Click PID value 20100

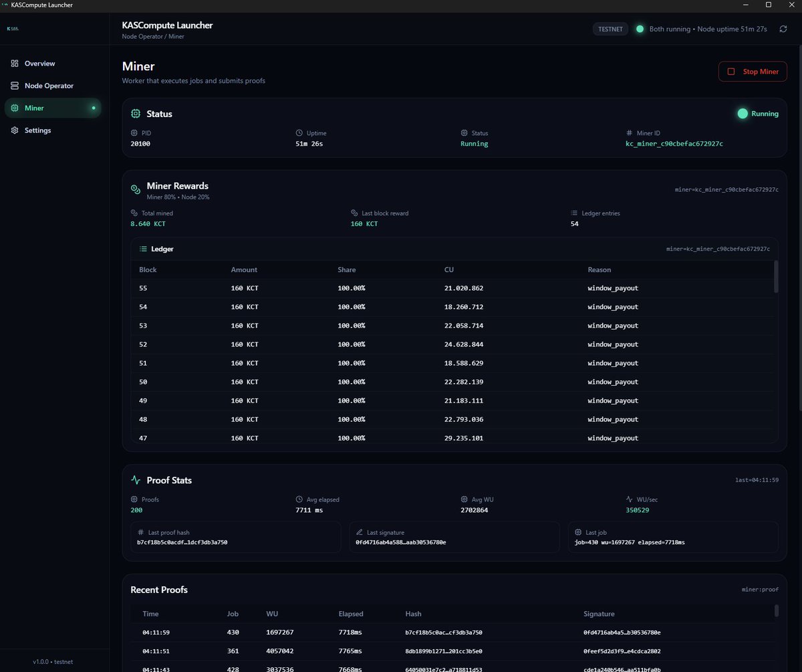(140, 144)
